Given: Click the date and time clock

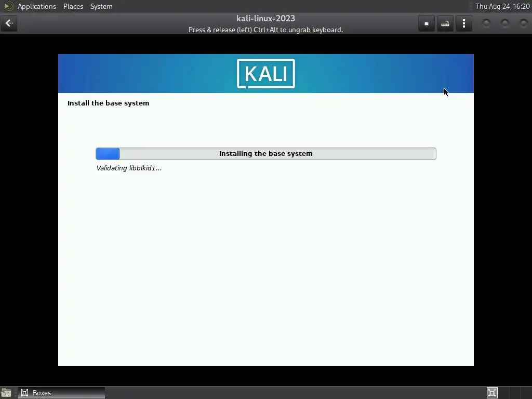Looking at the screenshot, I should coord(502,6).
